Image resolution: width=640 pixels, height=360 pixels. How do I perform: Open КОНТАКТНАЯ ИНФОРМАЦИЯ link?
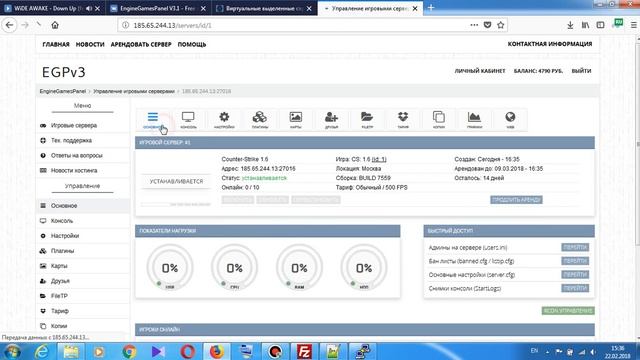[550, 44]
